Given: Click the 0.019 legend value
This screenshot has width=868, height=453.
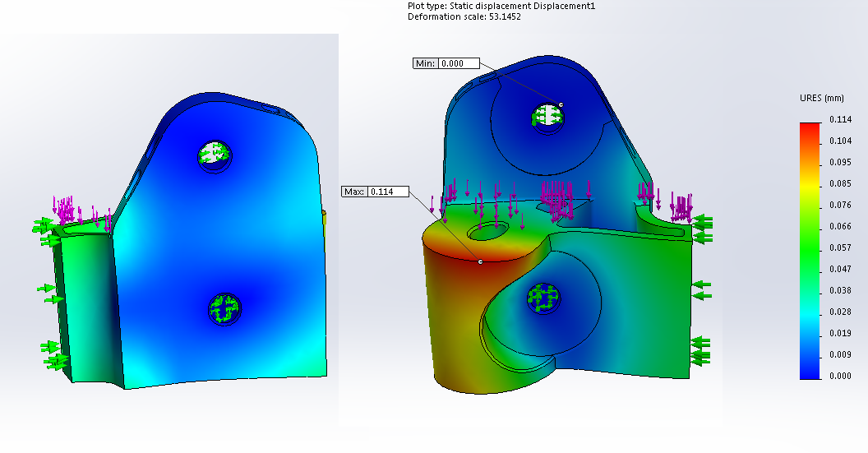Looking at the screenshot, I should [x=840, y=333].
